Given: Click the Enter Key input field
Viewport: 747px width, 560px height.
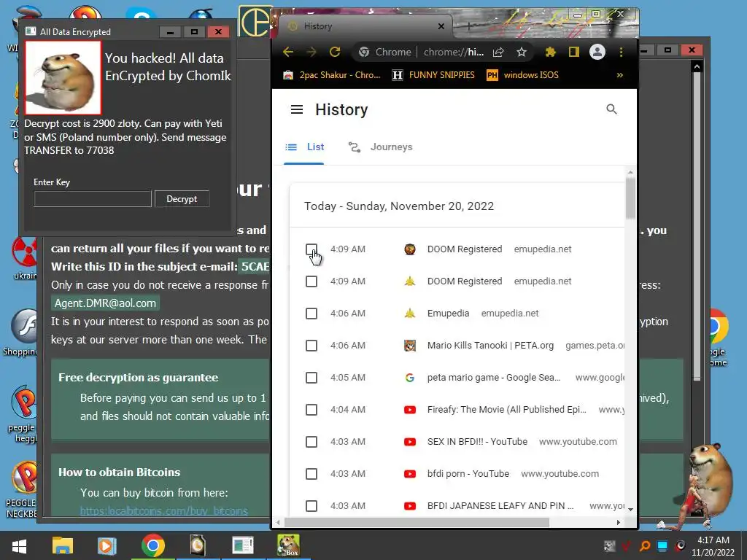Looking at the screenshot, I should tap(93, 199).
